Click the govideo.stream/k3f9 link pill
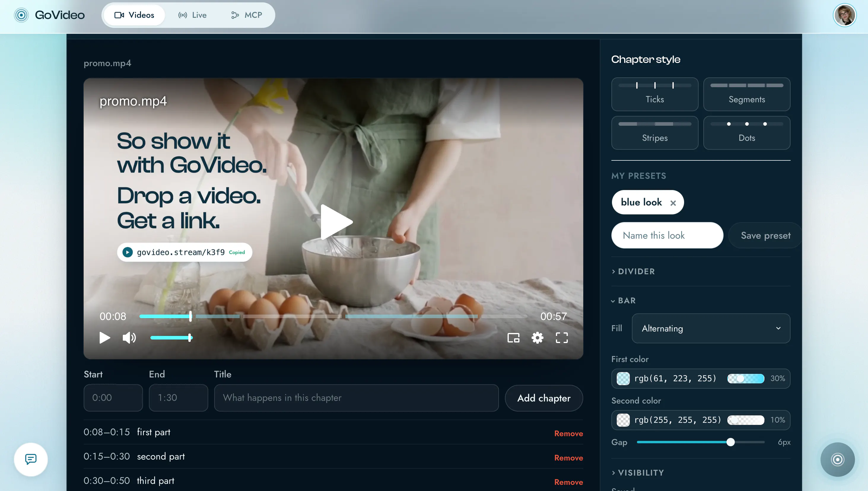Image resolution: width=868 pixels, height=491 pixels. point(184,252)
